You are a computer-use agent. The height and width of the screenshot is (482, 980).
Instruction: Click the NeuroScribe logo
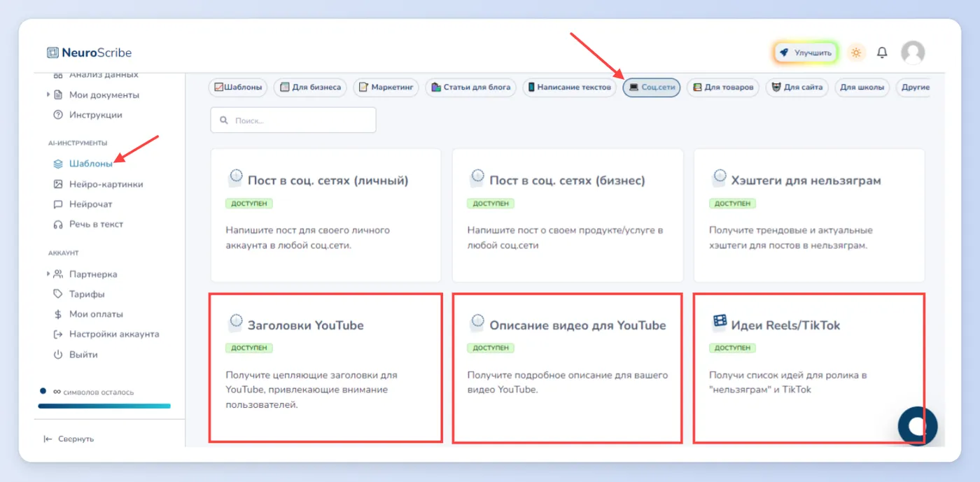click(90, 52)
